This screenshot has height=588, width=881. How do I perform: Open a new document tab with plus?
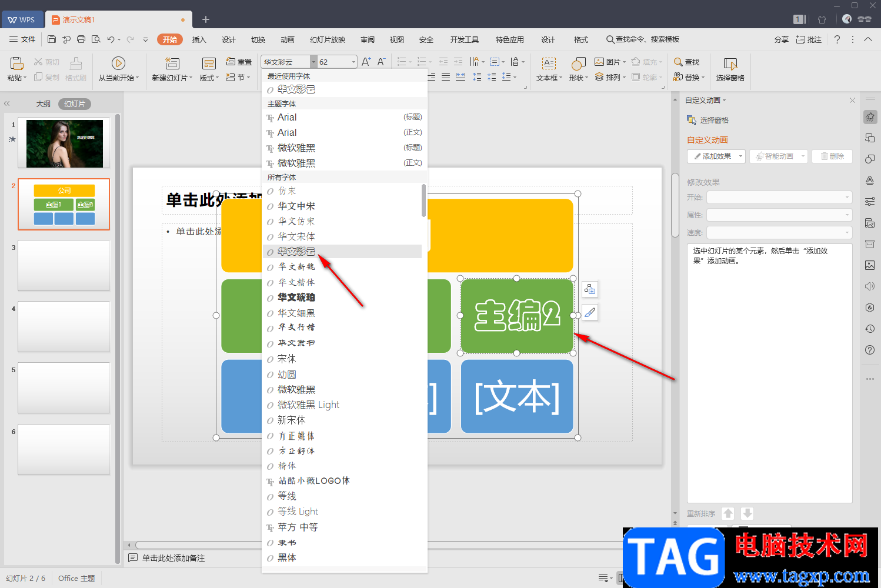tap(206, 19)
